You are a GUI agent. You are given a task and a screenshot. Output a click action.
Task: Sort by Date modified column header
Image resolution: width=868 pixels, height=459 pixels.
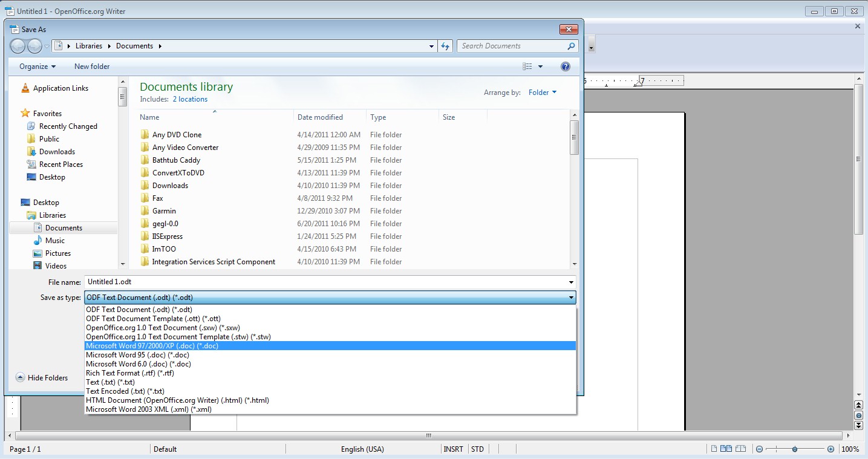click(x=330, y=117)
